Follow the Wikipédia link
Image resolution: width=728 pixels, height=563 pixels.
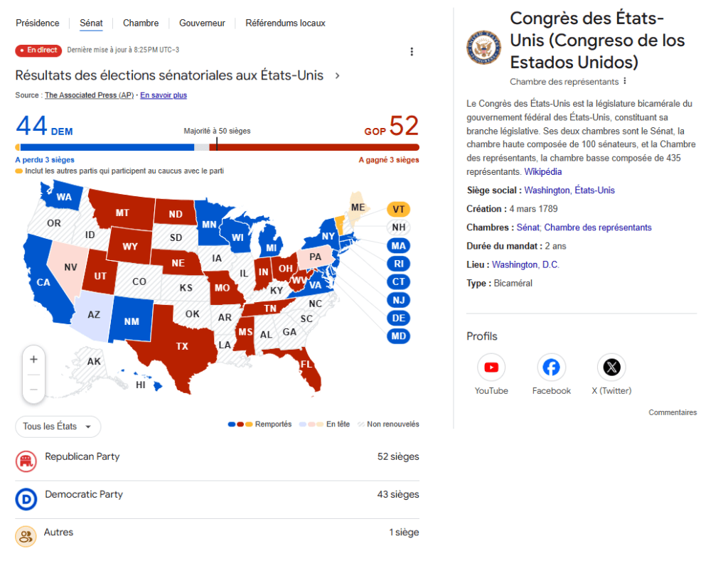click(x=543, y=172)
